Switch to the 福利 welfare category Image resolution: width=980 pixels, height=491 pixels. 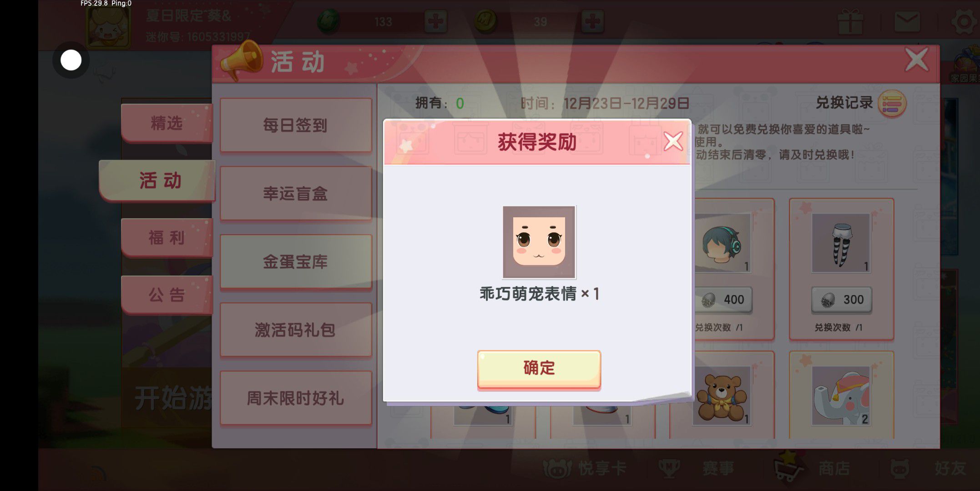pyautogui.click(x=167, y=237)
